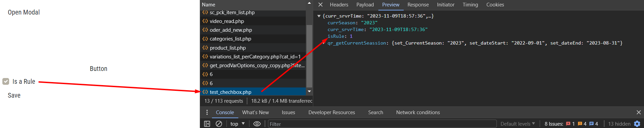Select the categories_list.php request

pyautogui.click(x=253, y=39)
